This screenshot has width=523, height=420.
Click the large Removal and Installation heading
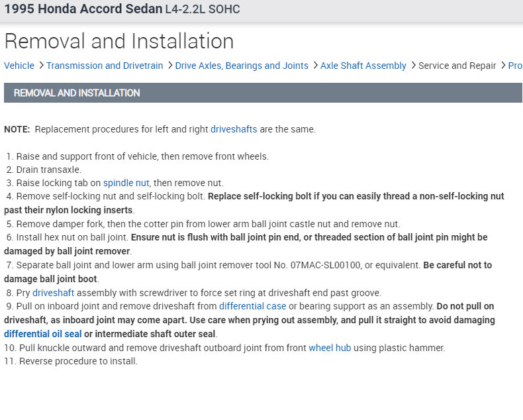coord(119,41)
